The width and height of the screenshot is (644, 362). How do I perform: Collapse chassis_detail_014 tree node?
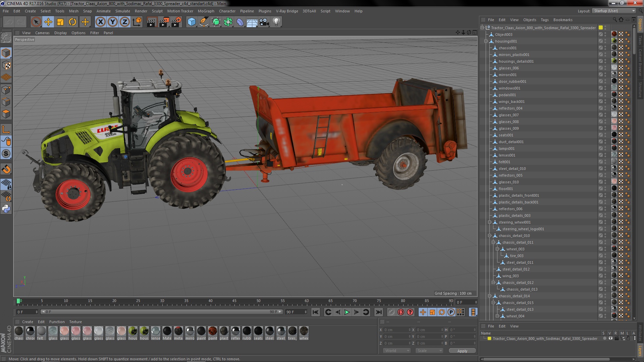click(x=489, y=296)
